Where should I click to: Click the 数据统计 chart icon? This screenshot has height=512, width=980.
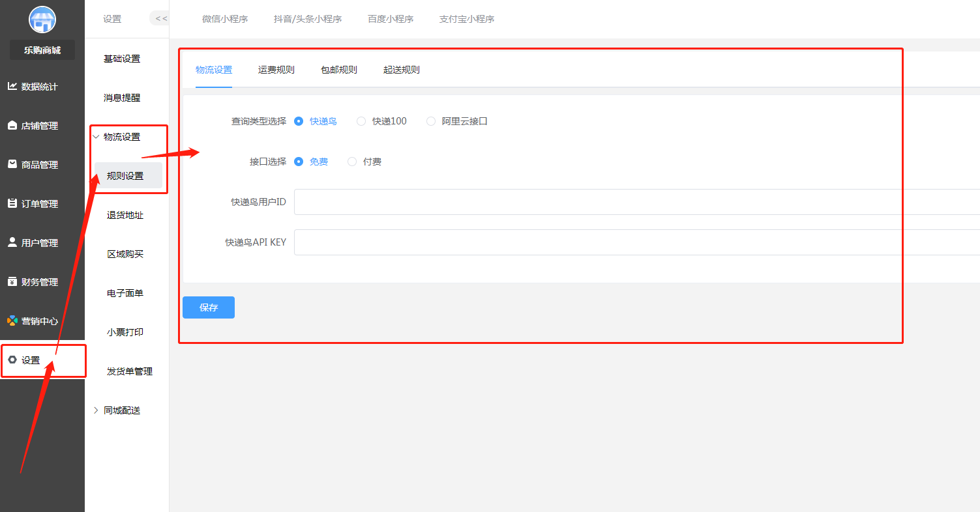12,86
